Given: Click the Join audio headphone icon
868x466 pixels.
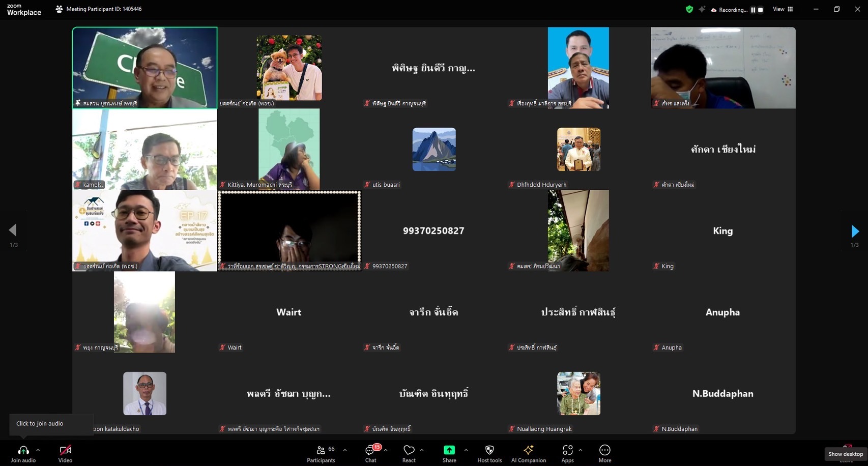Looking at the screenshot, I should point(23,450).
